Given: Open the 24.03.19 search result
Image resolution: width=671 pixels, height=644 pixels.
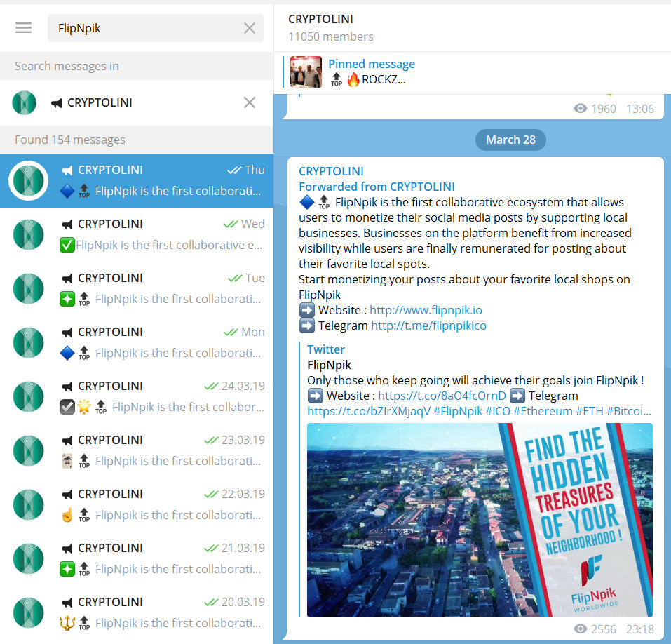Looking at the screenshot, I should point(137,396).
